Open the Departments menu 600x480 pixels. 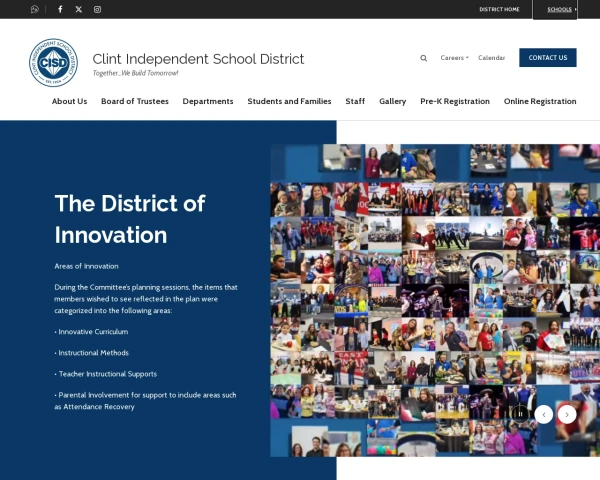pyautogui.click(x=208, y=101)
